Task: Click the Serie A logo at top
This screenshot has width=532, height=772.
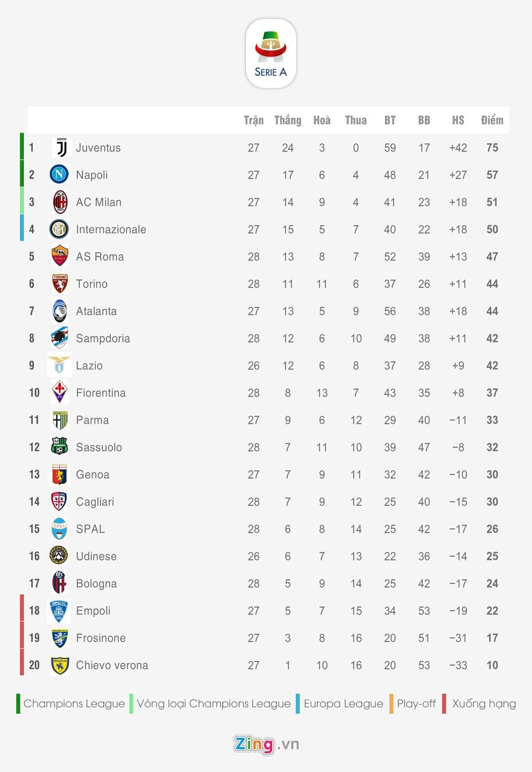Action: [271, 54]
